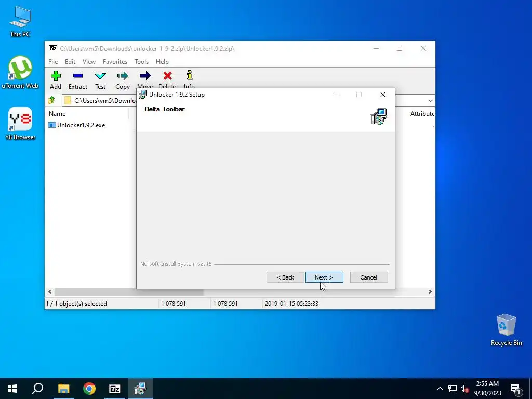The image size is (532, 399).
Task: Click the Unlocker Setup taskbar icon
Action: pos(140,389)
